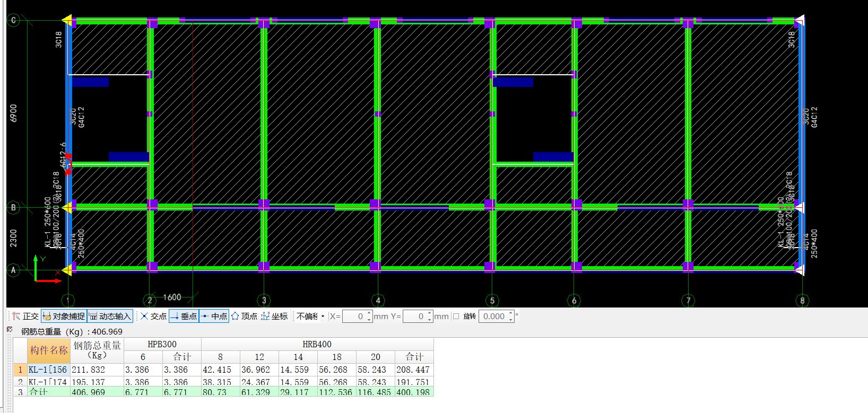Toggle 对象捕捉 object snap
Viewport: 868px width, 413px height.
64,317
